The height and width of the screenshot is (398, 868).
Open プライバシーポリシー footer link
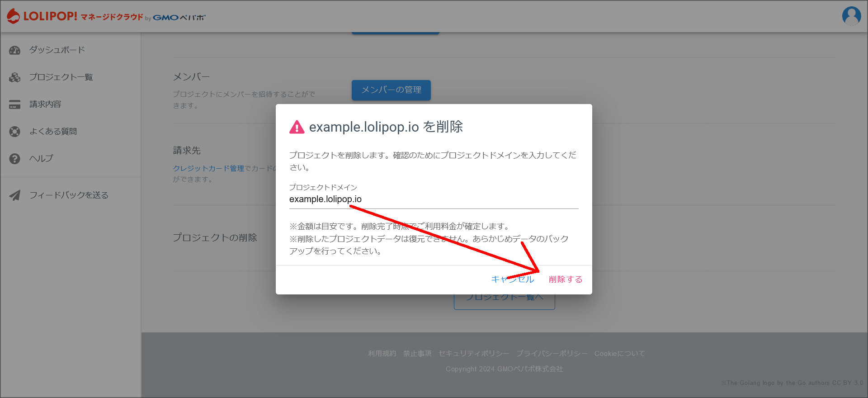pos(552,353)
